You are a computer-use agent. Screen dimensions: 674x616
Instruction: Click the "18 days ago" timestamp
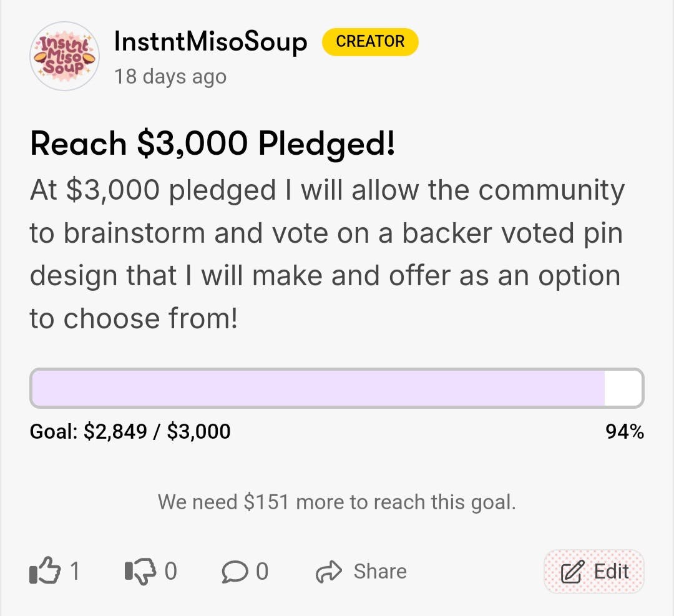(x=170, y=77)
